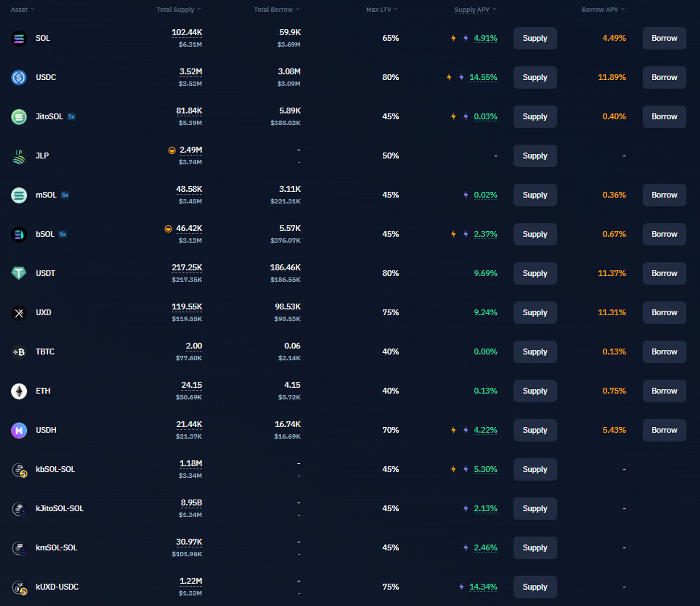Click Supply button for kbSOL-SOL
The height and width of the screenshot is (606, 700).
click(x=535, y=470)
